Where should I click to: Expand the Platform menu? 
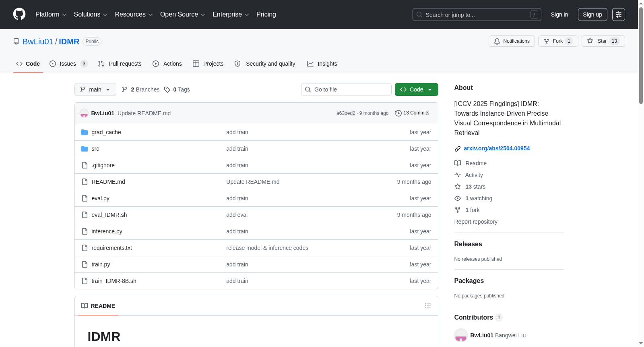pos(51,15)
